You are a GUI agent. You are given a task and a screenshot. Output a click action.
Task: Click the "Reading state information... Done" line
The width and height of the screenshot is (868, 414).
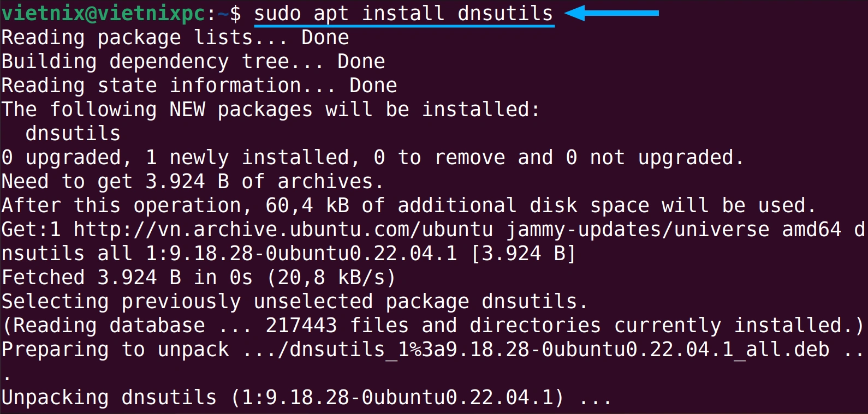point(199,86)
